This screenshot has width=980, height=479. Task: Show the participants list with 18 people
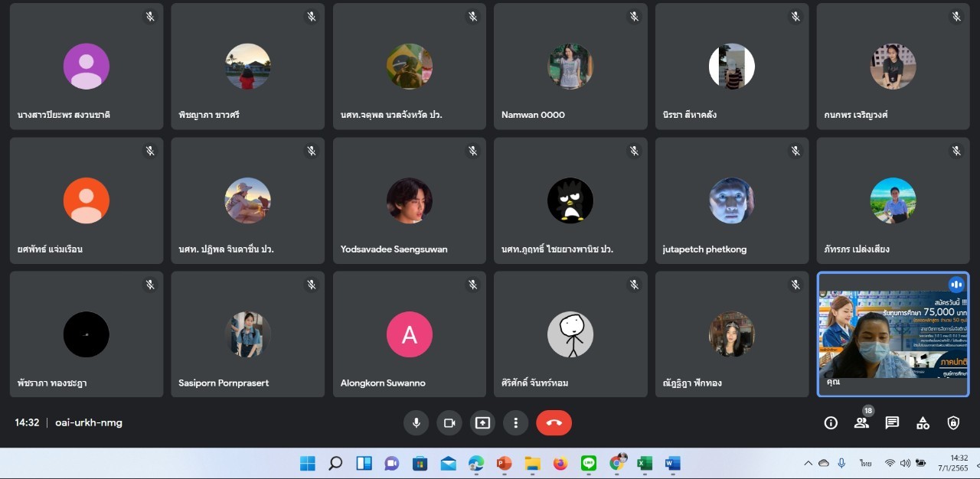pyautogui.click(x=861, y=422)
